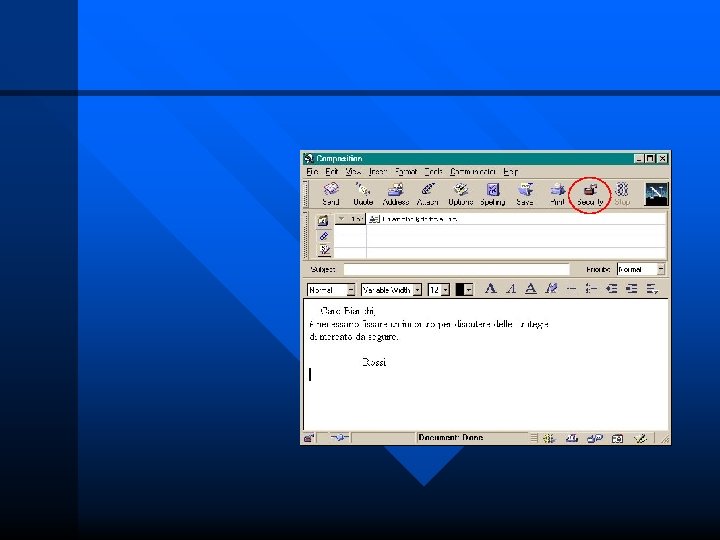Expand the Variable Width font dropdown
Screen dimensions: 720x540
(417, 290)
